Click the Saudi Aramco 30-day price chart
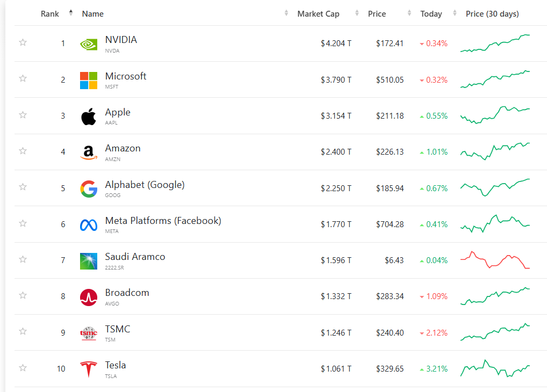 coord(495,260)
